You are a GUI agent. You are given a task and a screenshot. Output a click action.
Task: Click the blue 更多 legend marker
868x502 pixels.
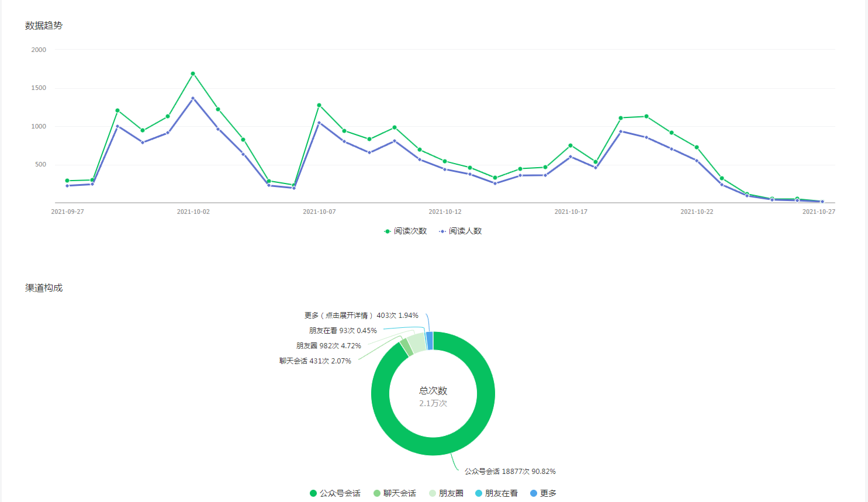tap(533, 493)
